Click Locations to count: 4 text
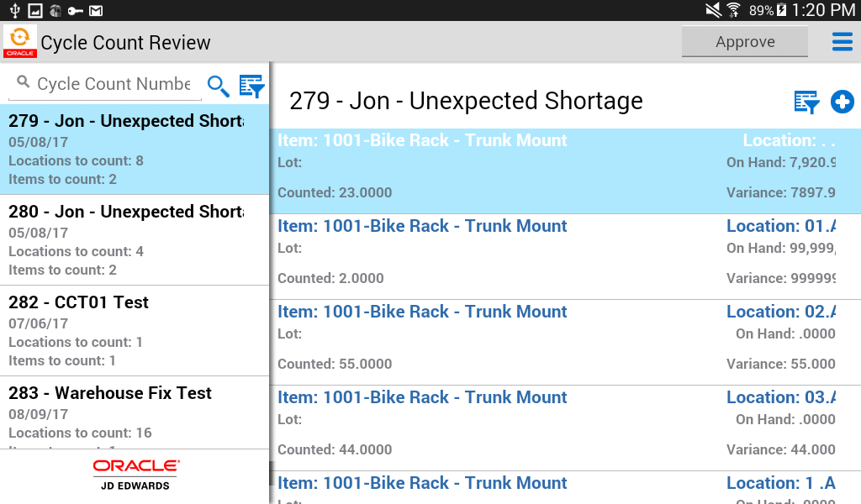The width and height of the screenshot is (861, 504). click(x=76, y=251)
